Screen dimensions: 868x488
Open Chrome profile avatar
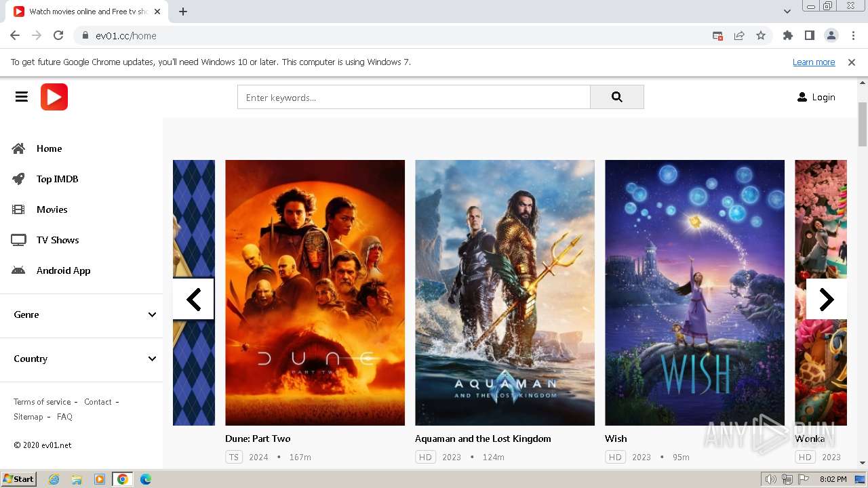coord(831,35)
